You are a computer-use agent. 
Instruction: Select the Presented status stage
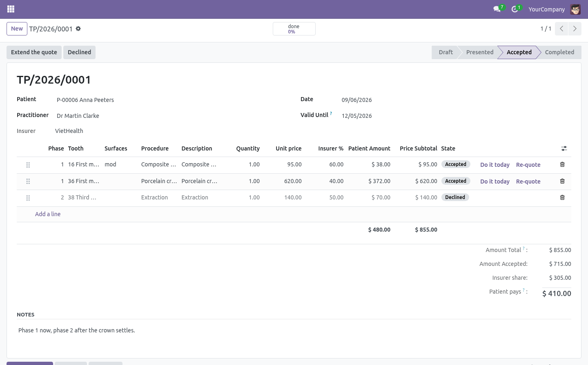pyautogui.click(x=480, y=52)
